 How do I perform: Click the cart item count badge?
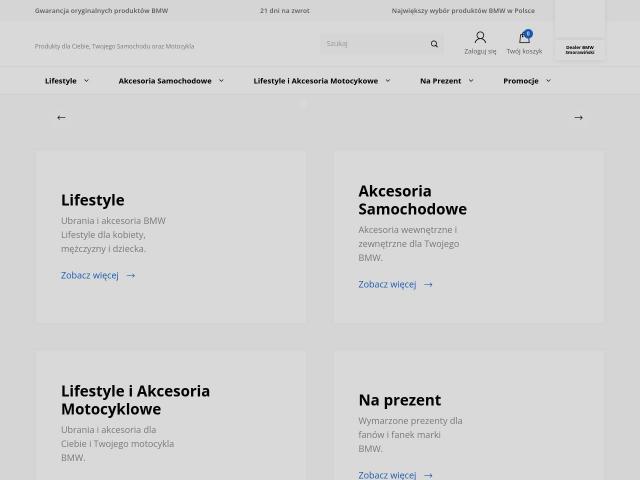(528, 34)
